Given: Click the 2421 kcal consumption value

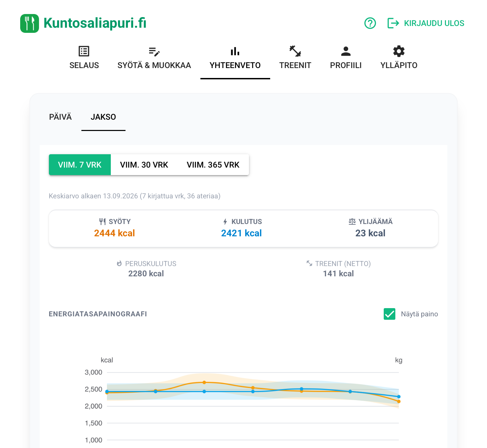Looking at the screenshot, I should tap(241, 233).
